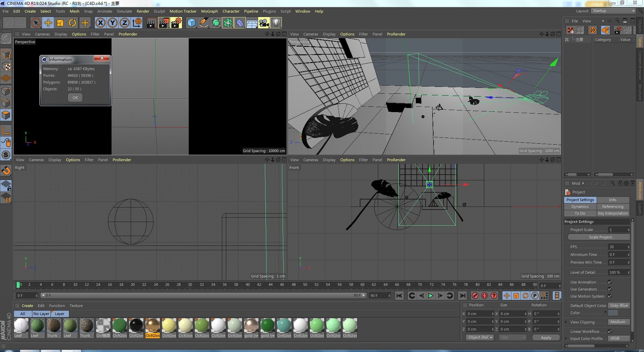
Task: Activate the Move tool
Action: point(48,23)
